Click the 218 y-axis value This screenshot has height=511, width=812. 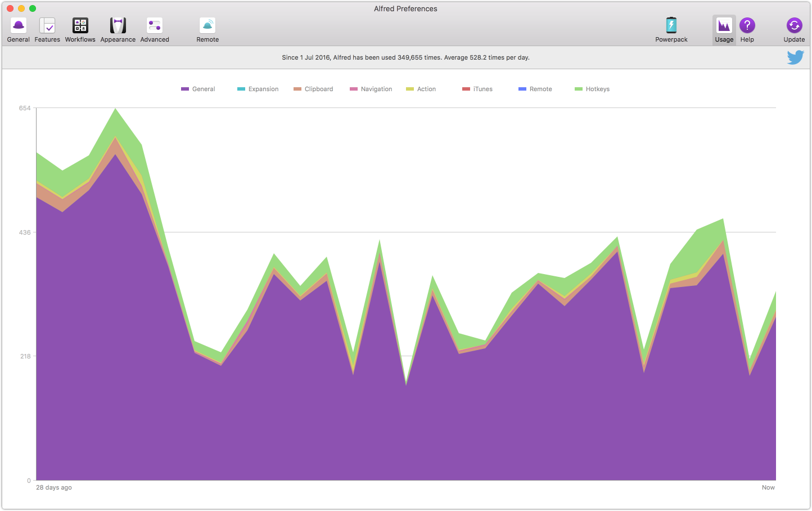25,356
